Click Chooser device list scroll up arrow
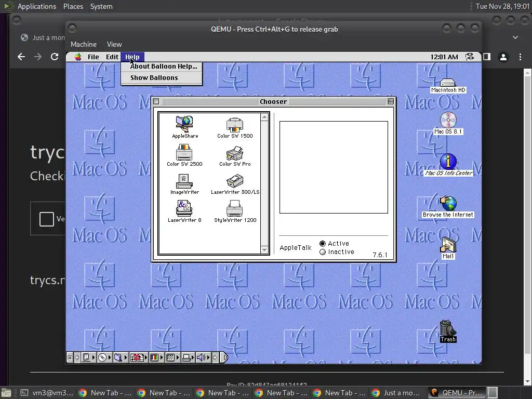Viewport: 532px width, 399px height. pyautogui.click(x=264, y=117)
